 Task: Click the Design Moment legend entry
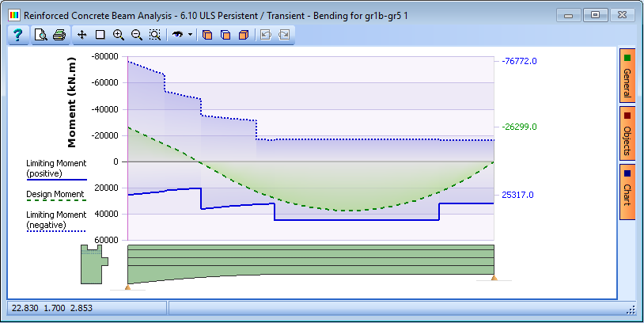56,196
